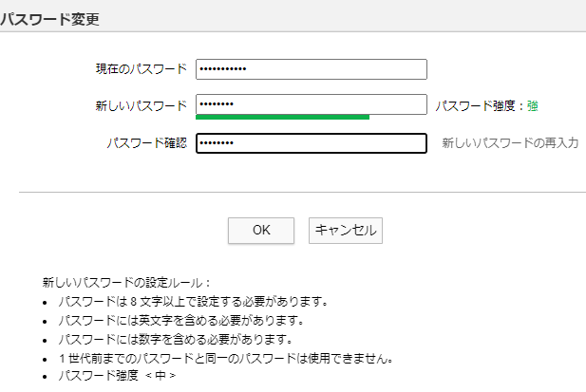Click the 新しいパスワードの設定ルール heading
586x392 pixels.
pos(126,283)
